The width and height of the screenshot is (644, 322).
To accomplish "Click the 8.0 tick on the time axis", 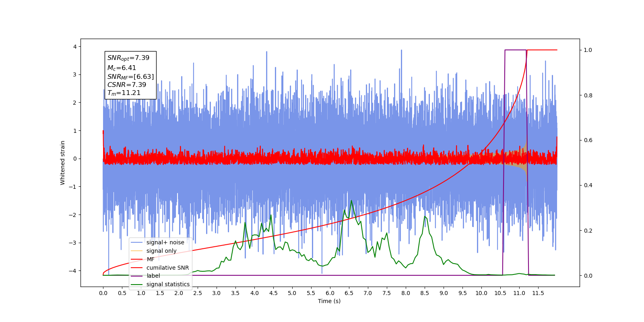I will tap(406, 293).
